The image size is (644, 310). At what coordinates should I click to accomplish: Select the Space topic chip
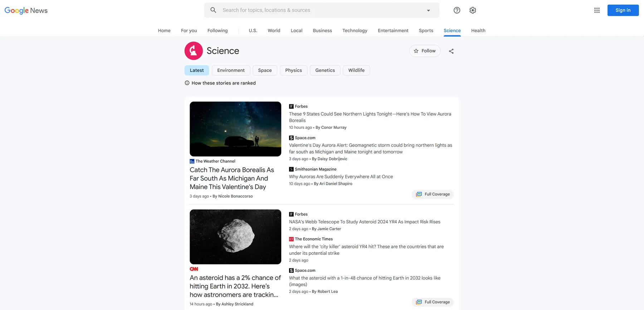tap(265, 70)
